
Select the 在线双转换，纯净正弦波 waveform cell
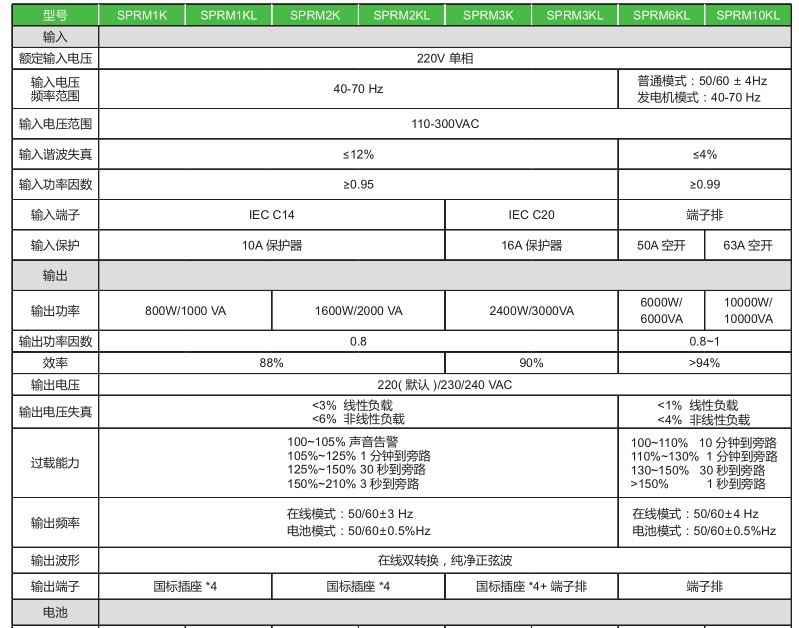point(445,560)
